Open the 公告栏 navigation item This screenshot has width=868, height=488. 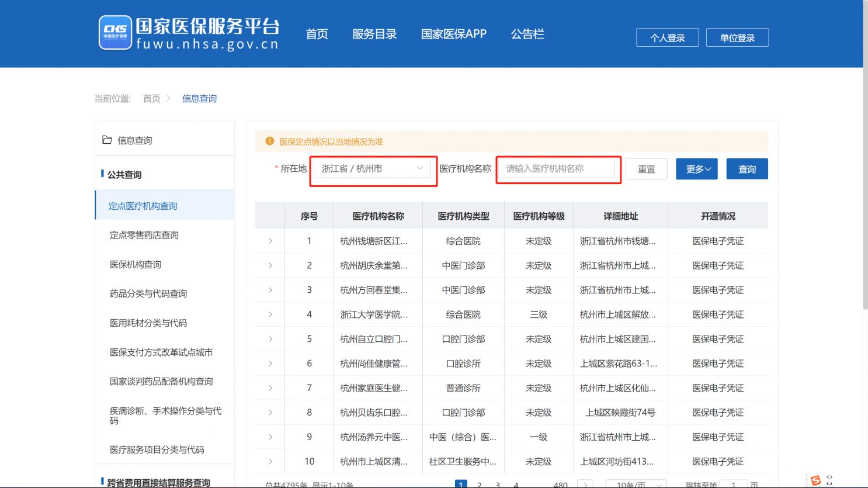pyautogui.click(x=527, y=34)
